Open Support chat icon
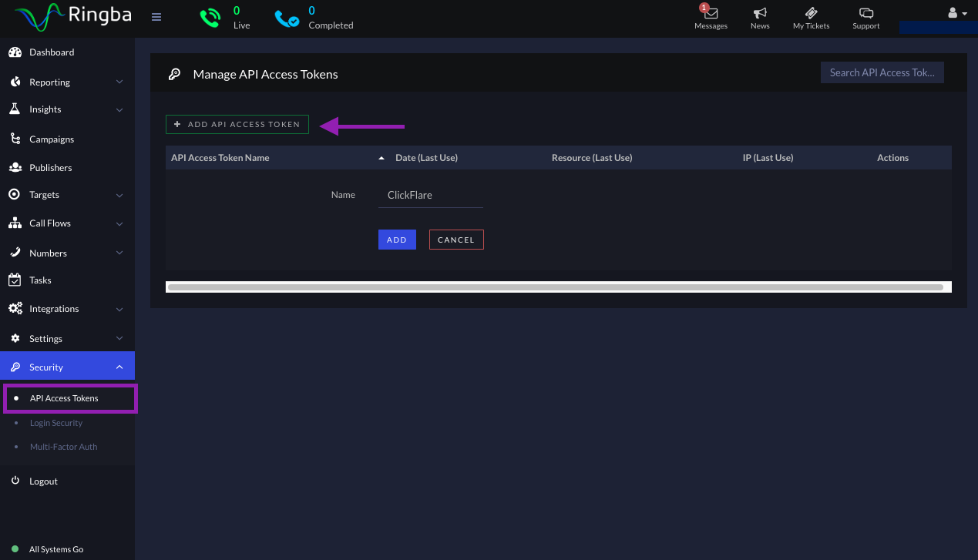Viewport: 978px width, 560px height. pyautogui.click(x=866, y=13)
